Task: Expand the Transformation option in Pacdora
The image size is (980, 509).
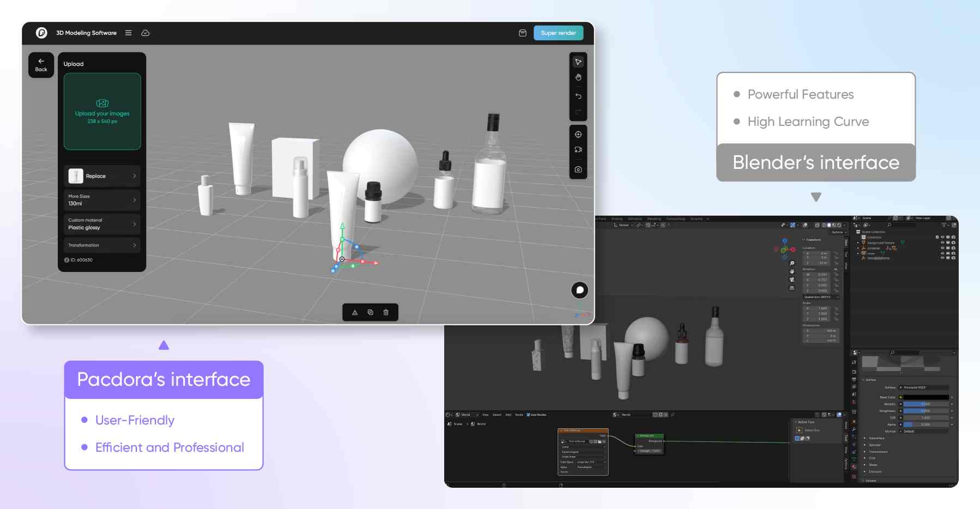Action: click(102, 245)
